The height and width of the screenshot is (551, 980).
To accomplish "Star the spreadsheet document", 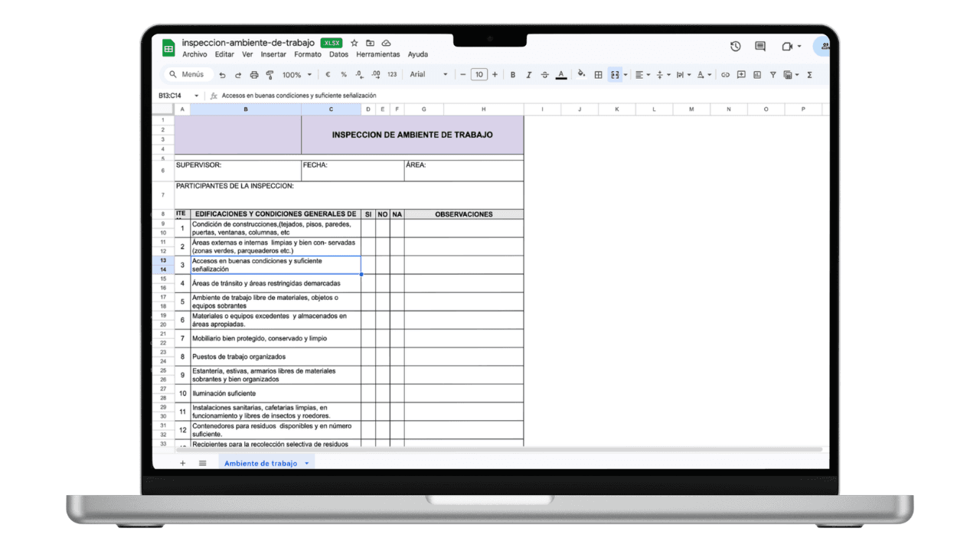I will (x=354, y=44).
